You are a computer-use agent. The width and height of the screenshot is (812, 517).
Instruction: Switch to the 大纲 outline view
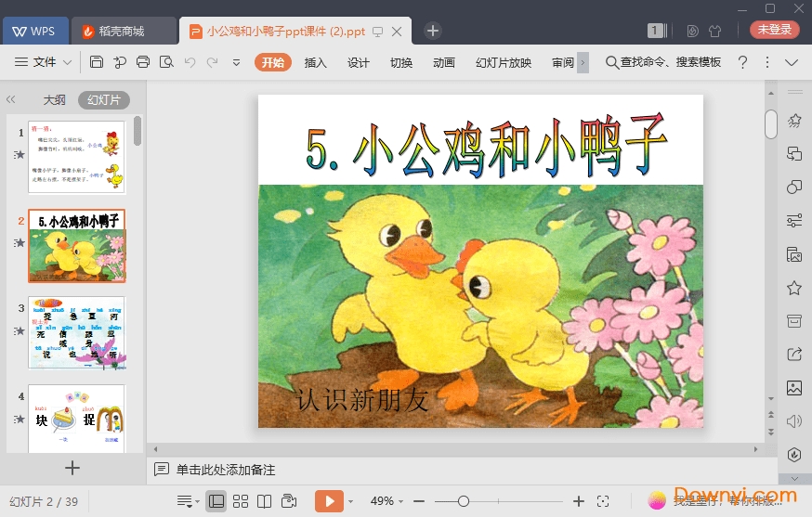(55, 99)
